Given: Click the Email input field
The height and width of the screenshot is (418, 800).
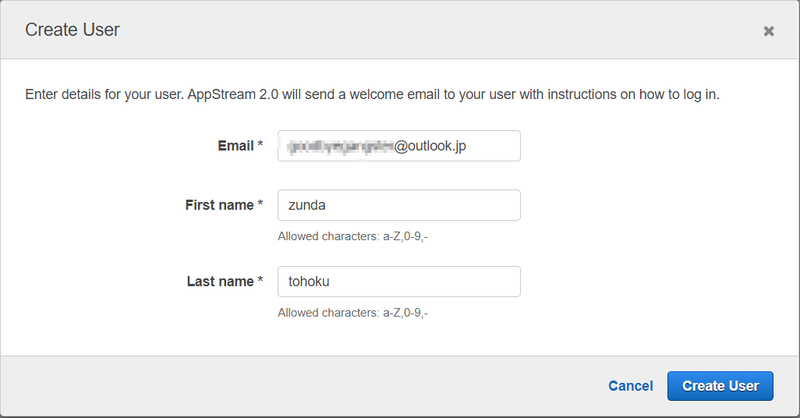Looking at the screenshot, I should pyautogui.click(x=398, y=146).
